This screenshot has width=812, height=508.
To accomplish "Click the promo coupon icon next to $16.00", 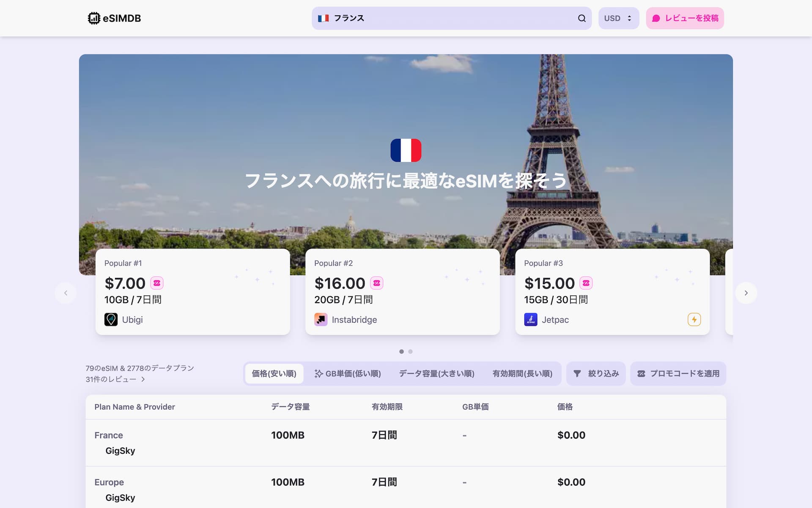I will (x=376, y=283).
